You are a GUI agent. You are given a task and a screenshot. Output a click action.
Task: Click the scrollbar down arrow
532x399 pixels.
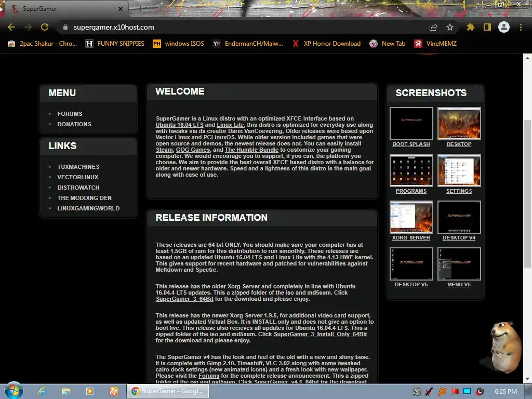click(x=527, y=379)
